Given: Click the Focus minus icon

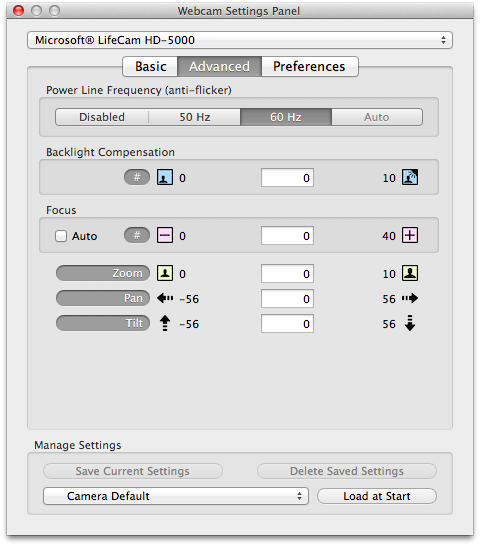Looking at the screenshot, I should click(165, 235).
